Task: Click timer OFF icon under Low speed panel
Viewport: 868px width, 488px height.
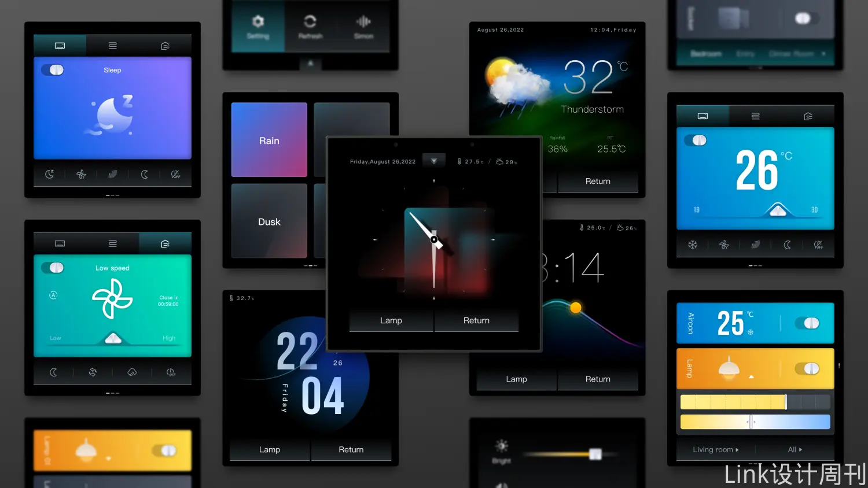Action: click(171, 372)
